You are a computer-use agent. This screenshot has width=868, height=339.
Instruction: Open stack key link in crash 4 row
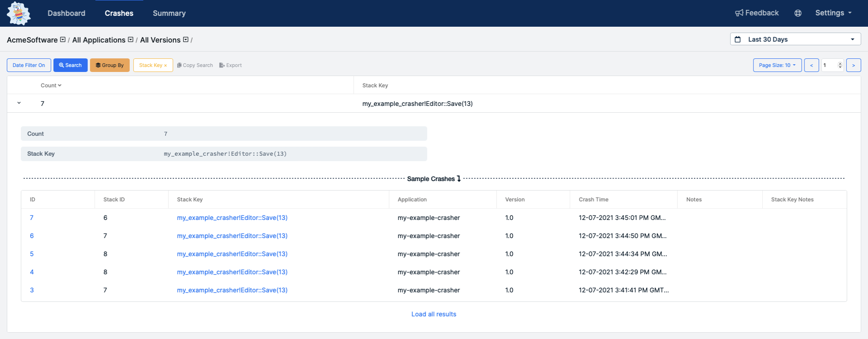(232, 272)
